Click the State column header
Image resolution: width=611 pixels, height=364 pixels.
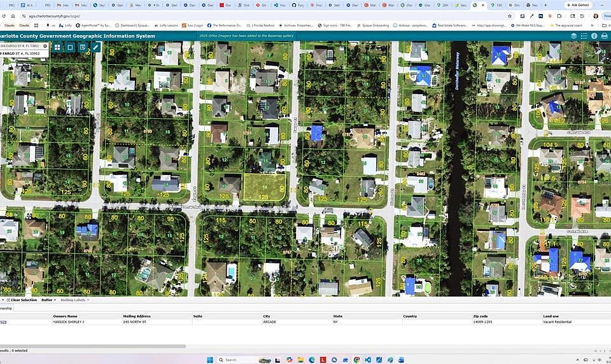coord(337,316)
